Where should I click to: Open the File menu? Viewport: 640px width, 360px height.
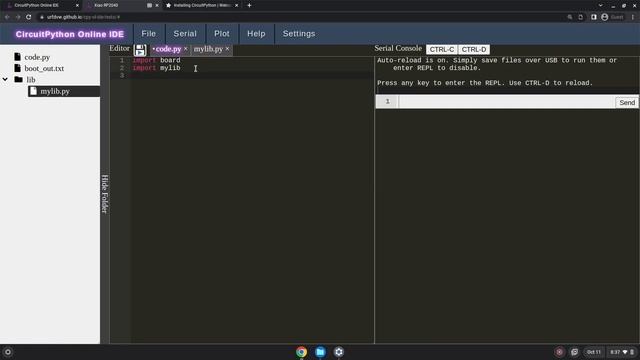coord(149,34)
